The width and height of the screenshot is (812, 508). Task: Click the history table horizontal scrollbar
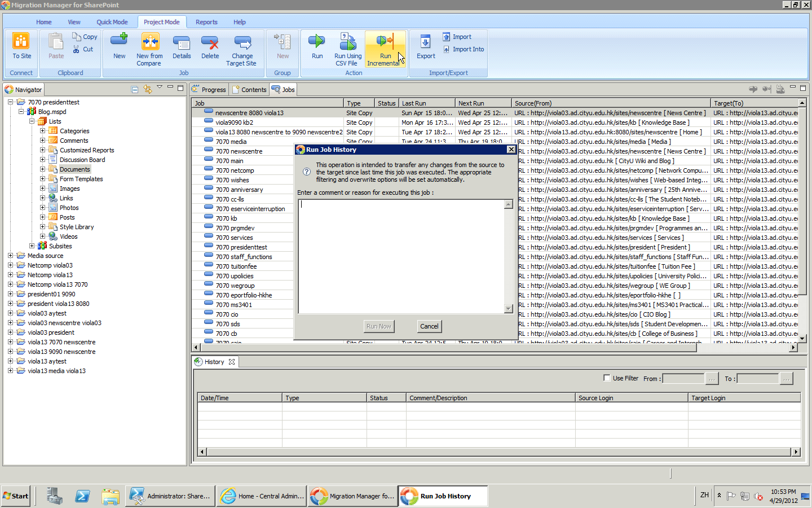click(499, 452)
